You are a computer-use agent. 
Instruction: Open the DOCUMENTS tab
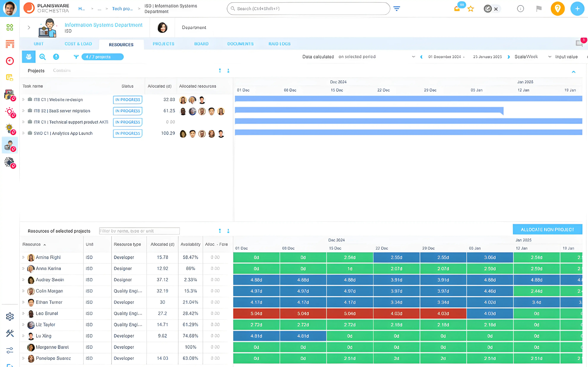[240, 44]
